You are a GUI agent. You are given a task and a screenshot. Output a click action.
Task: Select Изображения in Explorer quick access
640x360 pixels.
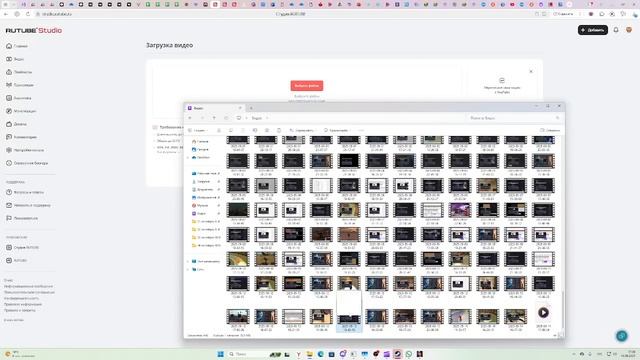(205, 198)
